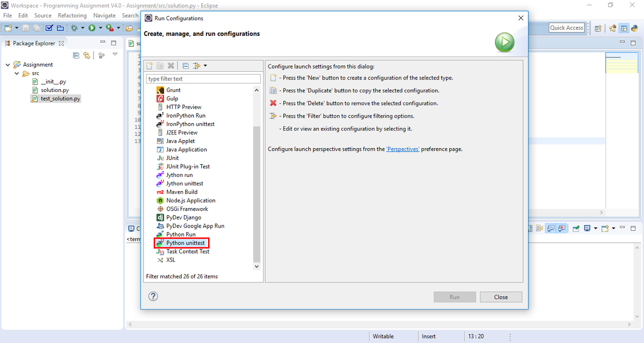Image resolution: width=644 pixels, height=343 pixels.
Task: Click the Debug bug icon in toolbar
Action: (74, 28)
